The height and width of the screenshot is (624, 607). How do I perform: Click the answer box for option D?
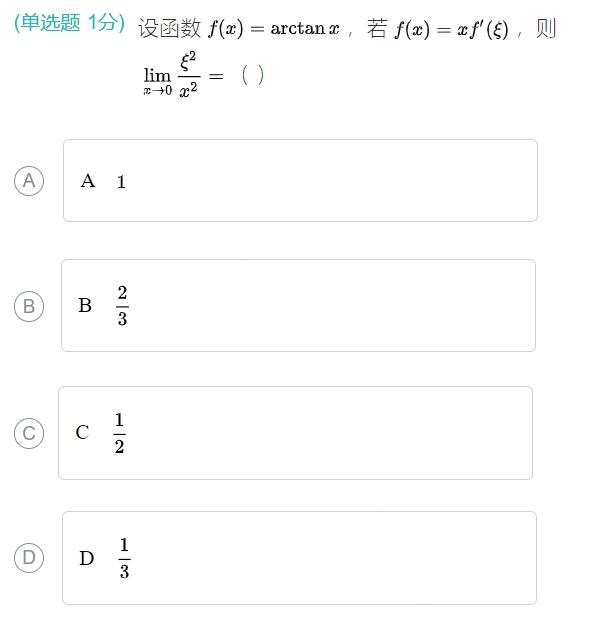299,558
